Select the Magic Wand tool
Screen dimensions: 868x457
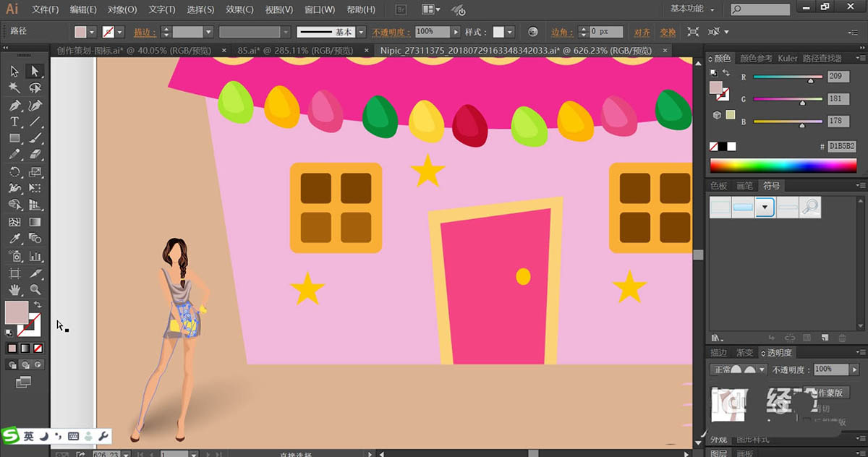(x=14, y=87)
